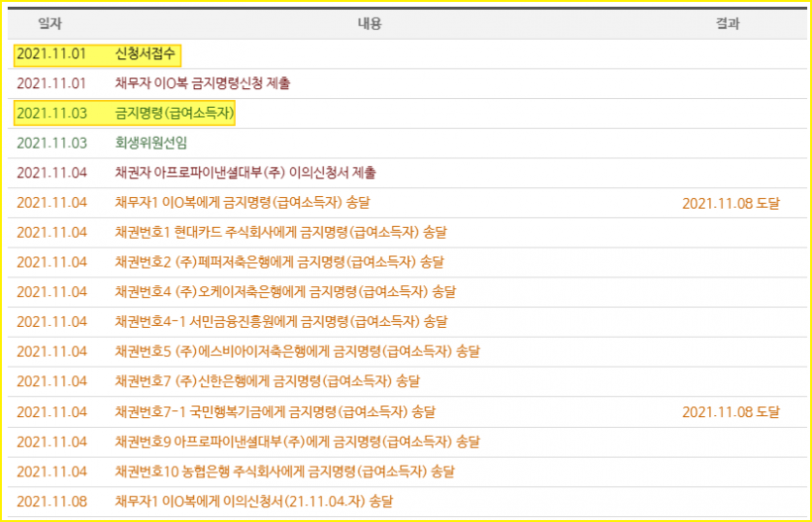Click date 2021.11.01 beside 금지명령신청 제출
The width and height of the screenshot is (812, 522).
(51, 83)
